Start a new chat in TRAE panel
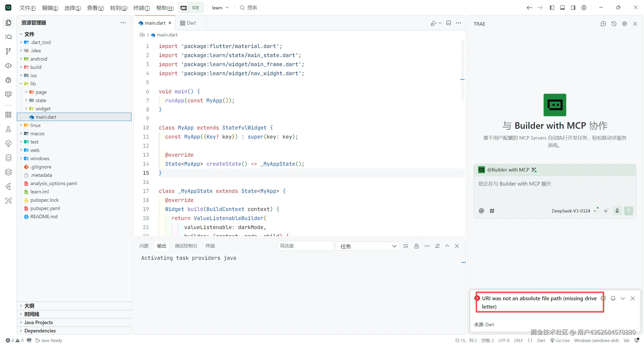Screen dimensions: 644x344 [603, 24]
